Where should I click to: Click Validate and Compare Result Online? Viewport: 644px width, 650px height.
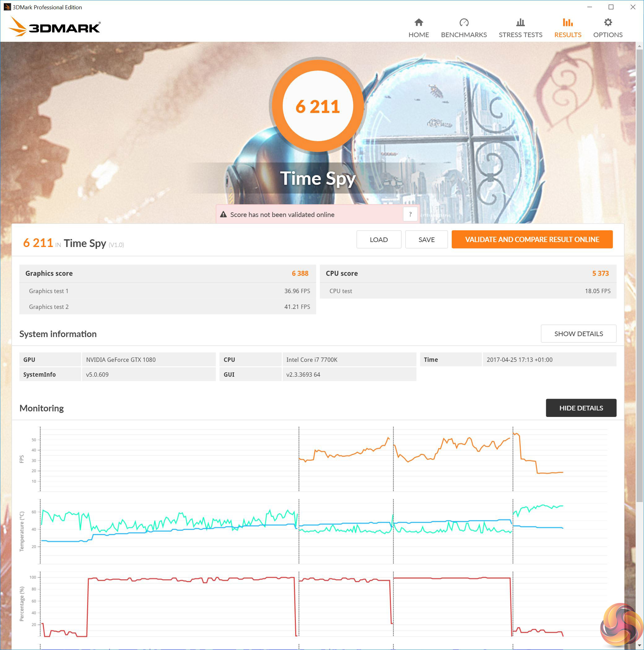[x=532, y=240]
